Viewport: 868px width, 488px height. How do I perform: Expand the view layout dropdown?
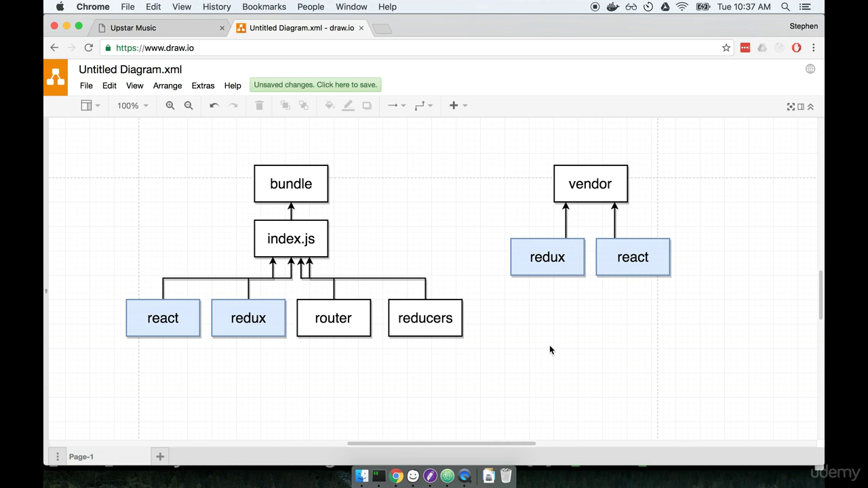[90, 106]
